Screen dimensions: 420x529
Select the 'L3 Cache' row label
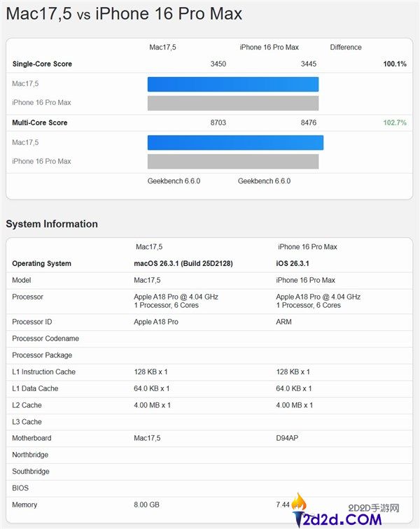point(27,422)
